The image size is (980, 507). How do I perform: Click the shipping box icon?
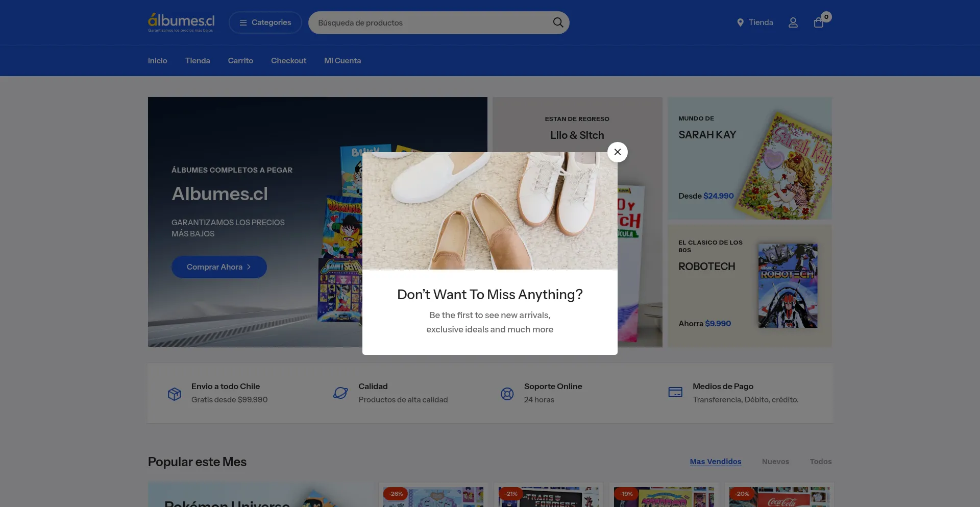pyautogui.click(x=175, y=394)
